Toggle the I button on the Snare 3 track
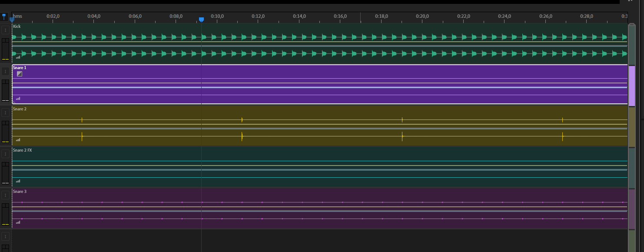This screenshot has width=644, height=252. tap(5, 195)
